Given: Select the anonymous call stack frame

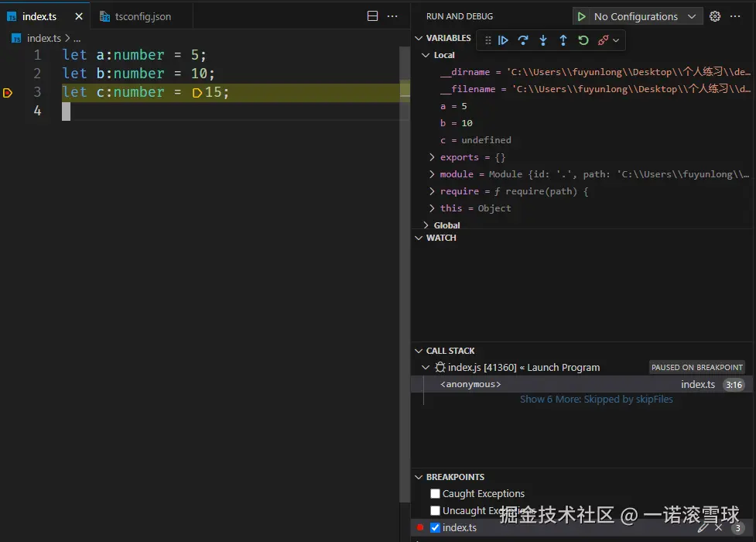Looking at the screenshot, I should [470, 384].
